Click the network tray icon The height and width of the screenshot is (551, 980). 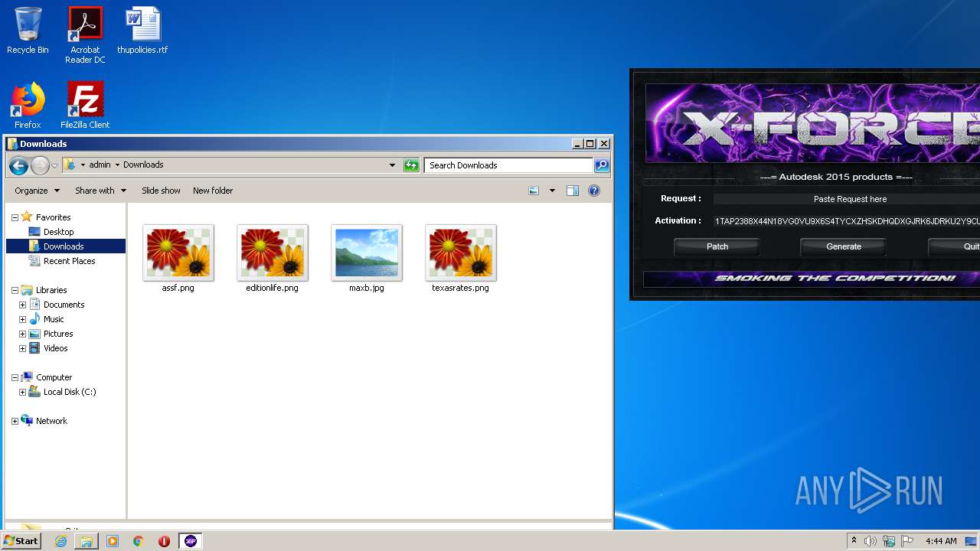(889, 541)
